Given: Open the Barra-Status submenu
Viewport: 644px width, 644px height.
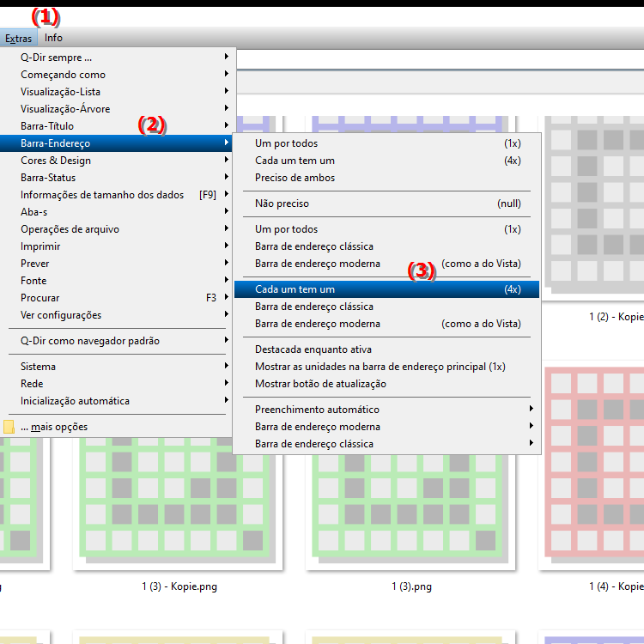Looking at the screenshot, I should point(118,178).
